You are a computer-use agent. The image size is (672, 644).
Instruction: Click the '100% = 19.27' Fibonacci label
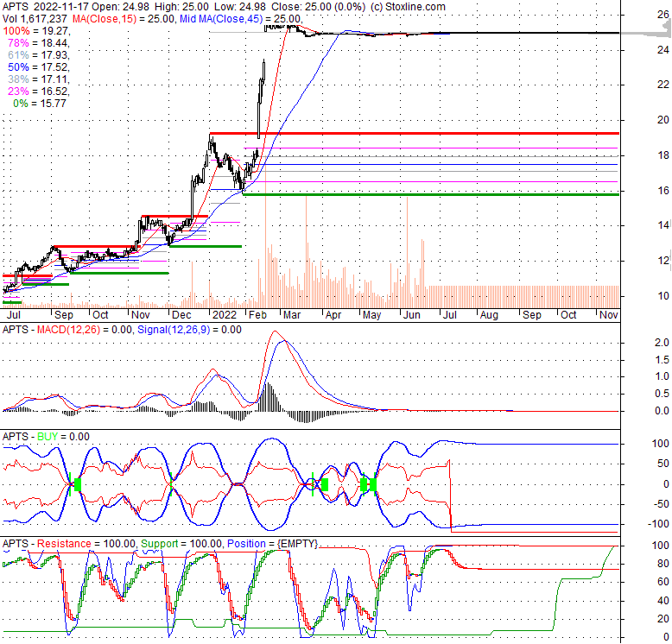pos(36,31)
